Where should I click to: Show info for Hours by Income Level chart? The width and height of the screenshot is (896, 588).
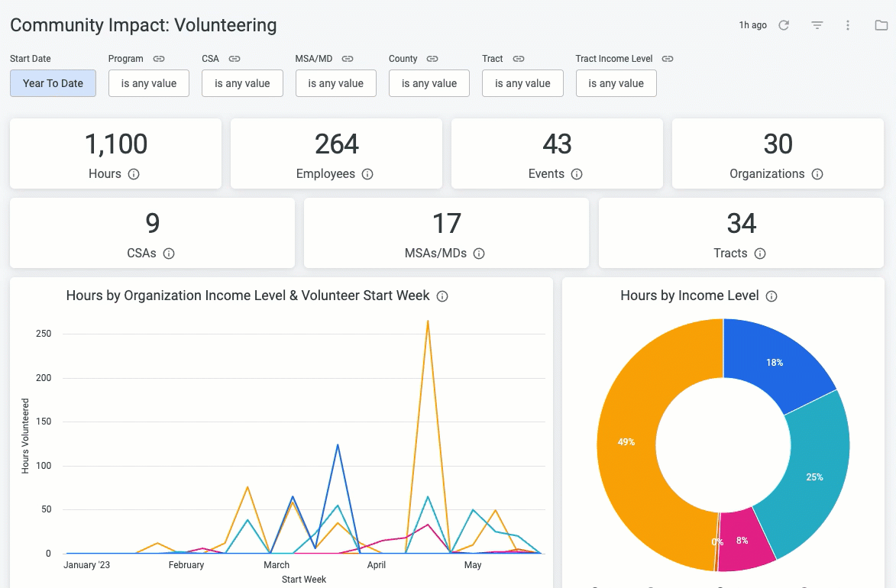click(771, 296)
